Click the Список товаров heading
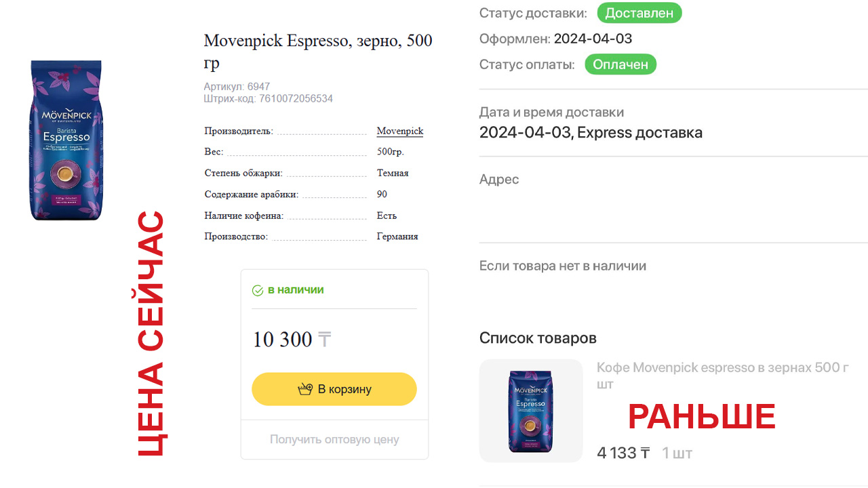Image resolution: width=868 pixels, height=488 pixels. pos(538,338)
